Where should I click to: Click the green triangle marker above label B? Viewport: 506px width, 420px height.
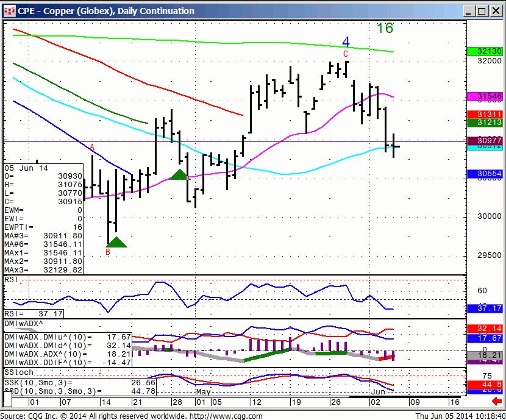pos(116,241)
